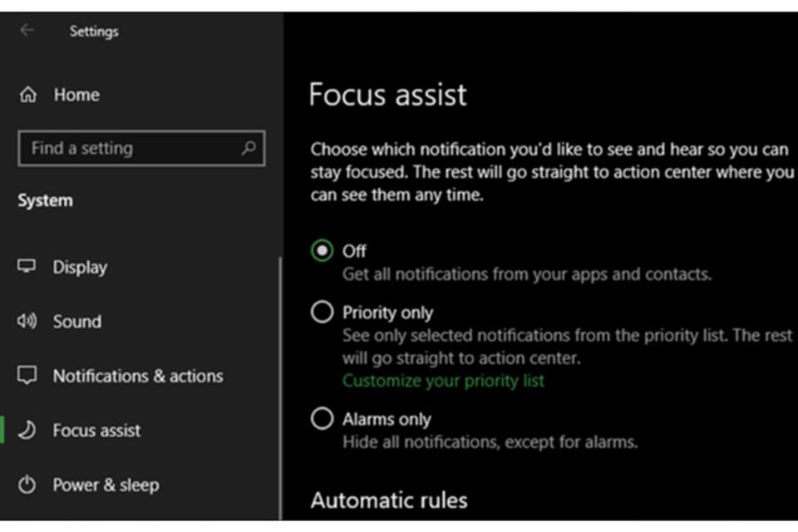Select the Priority only radio button

pyautogui.click(x=323, y=312)
